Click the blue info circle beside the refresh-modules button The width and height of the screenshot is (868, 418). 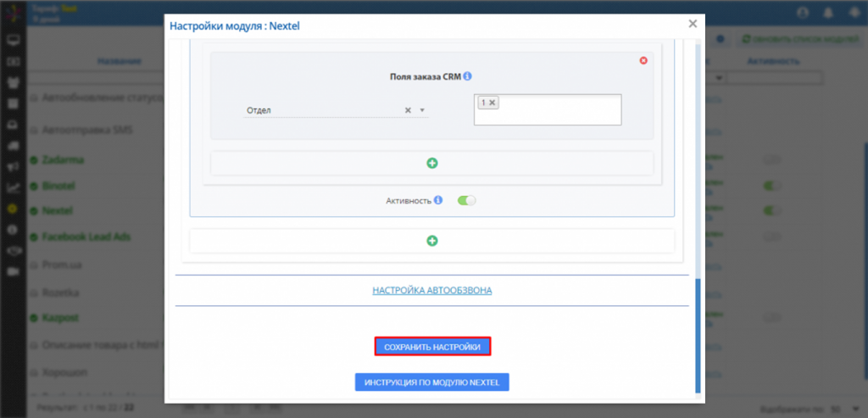[721, 39]
